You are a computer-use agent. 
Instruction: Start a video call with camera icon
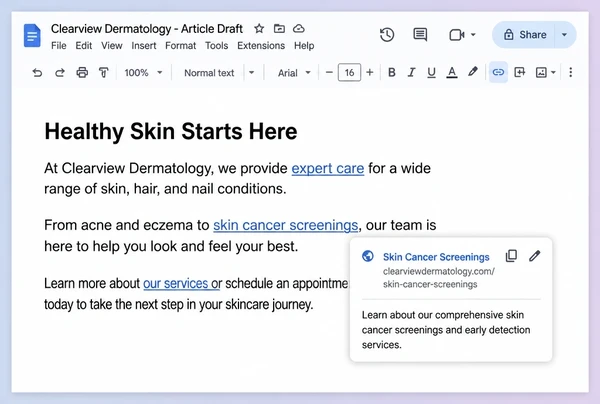click(x=457, y=35)
